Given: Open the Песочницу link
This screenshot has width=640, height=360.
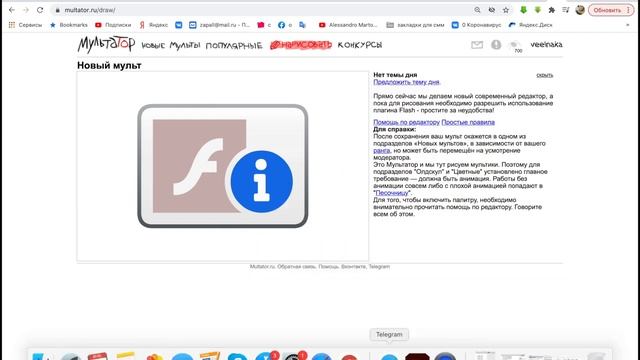Looking at the screenshot, I should [392, 193].
